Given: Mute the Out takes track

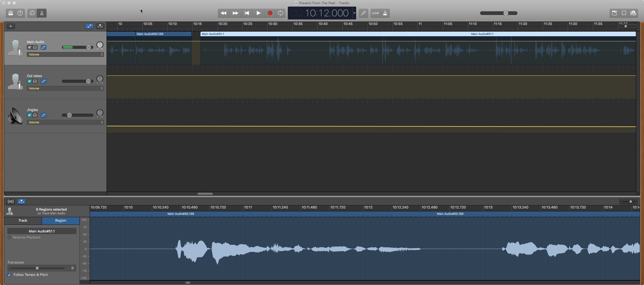Looking at the screenshot, I should (29, 81).
